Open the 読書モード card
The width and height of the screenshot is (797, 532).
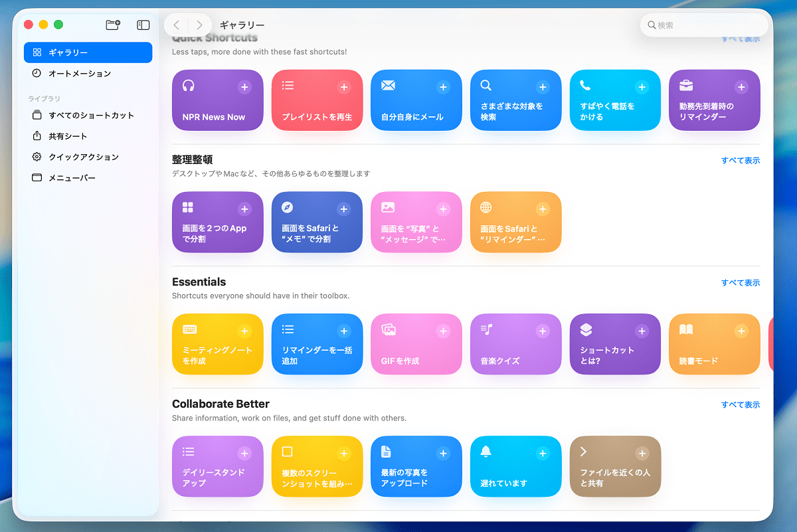[715, 345]
